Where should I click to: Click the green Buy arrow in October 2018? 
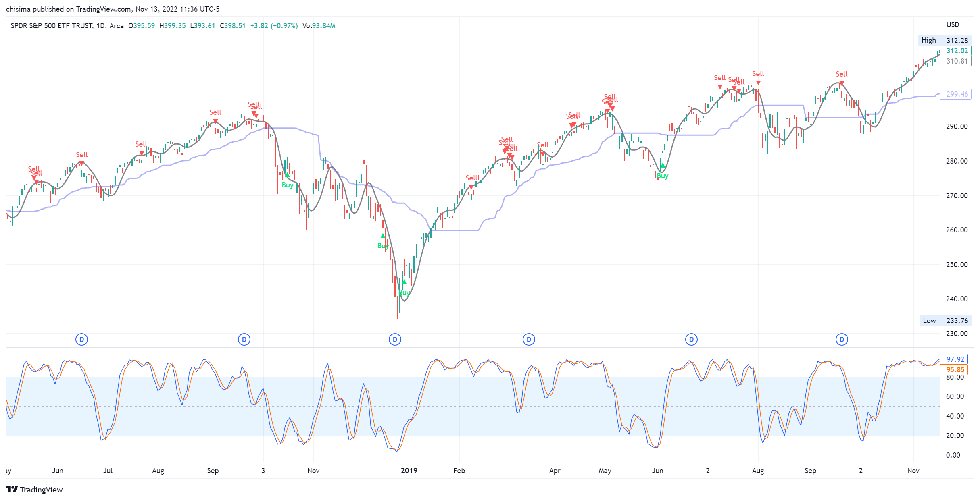(x=287, y=175)
